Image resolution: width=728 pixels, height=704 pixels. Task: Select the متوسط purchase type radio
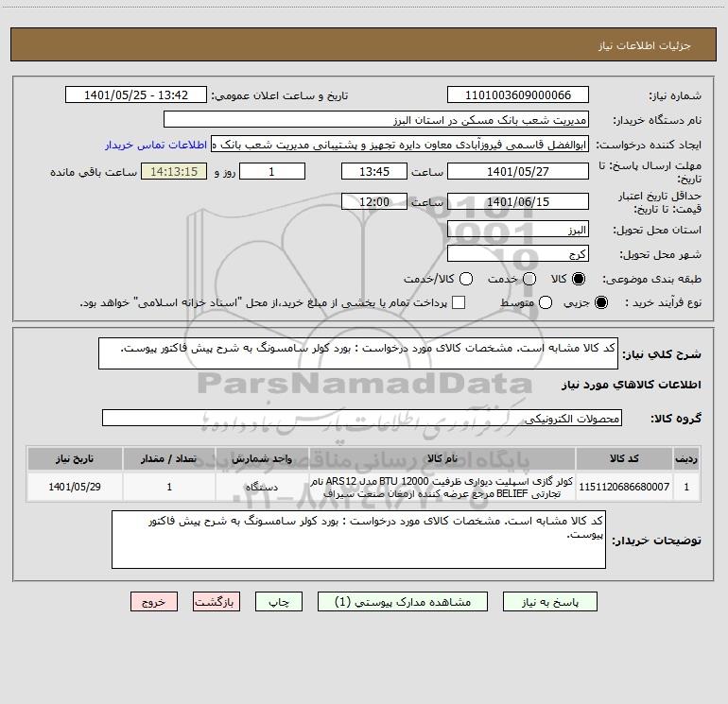(546, 302)
